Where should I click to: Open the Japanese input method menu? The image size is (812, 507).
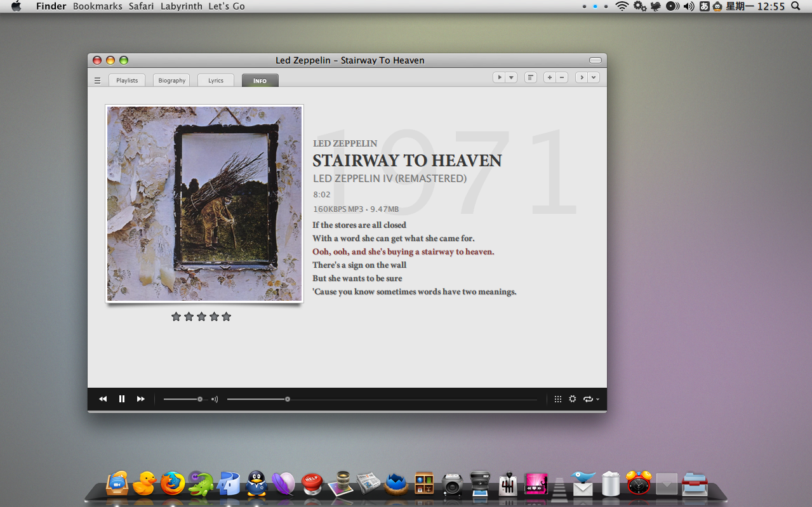pos(704,6)
